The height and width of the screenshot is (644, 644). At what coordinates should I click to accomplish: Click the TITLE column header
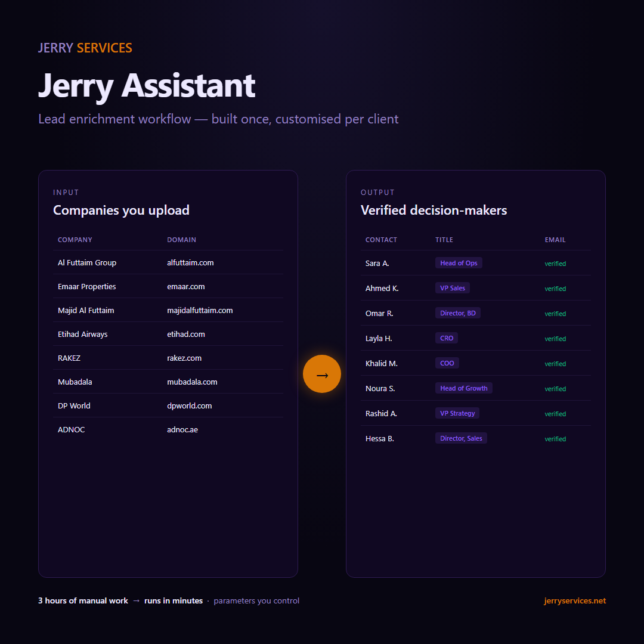click(444, 240)
